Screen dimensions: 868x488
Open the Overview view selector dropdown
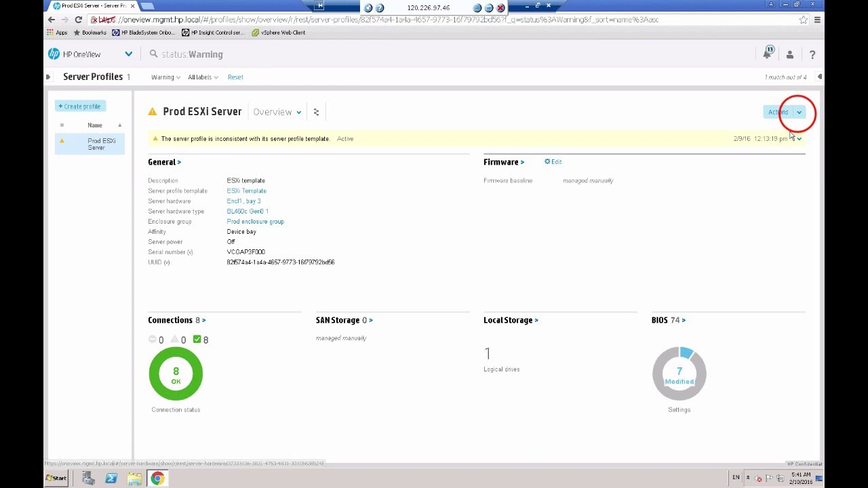pos(277,112)
